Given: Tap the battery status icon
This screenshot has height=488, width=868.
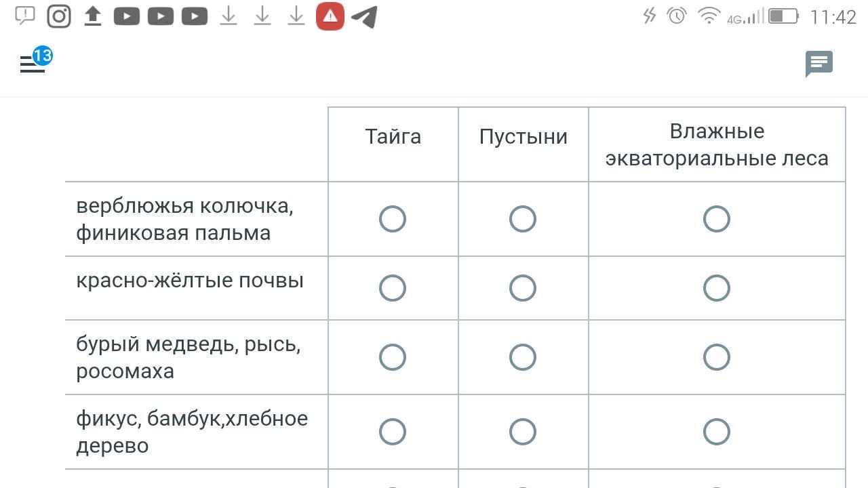Looking at the screenshot, I should click(x=784, y=16).
